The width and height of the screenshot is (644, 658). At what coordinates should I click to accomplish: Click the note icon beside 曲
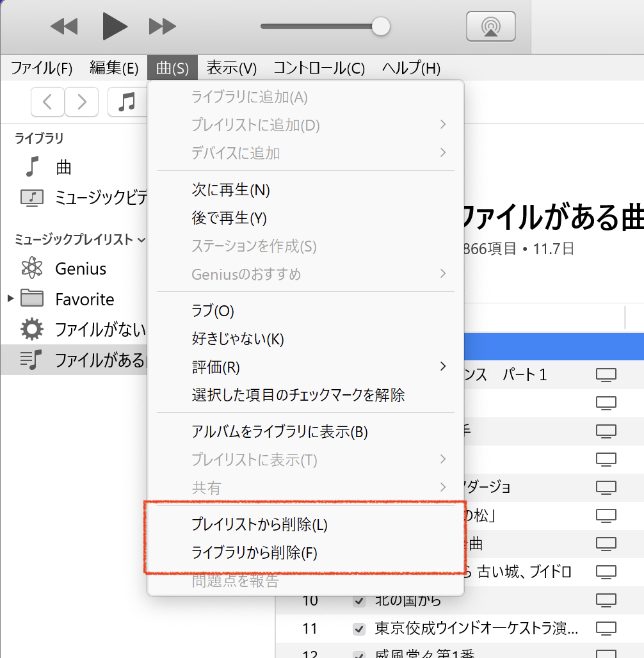[x=32, y=166]
